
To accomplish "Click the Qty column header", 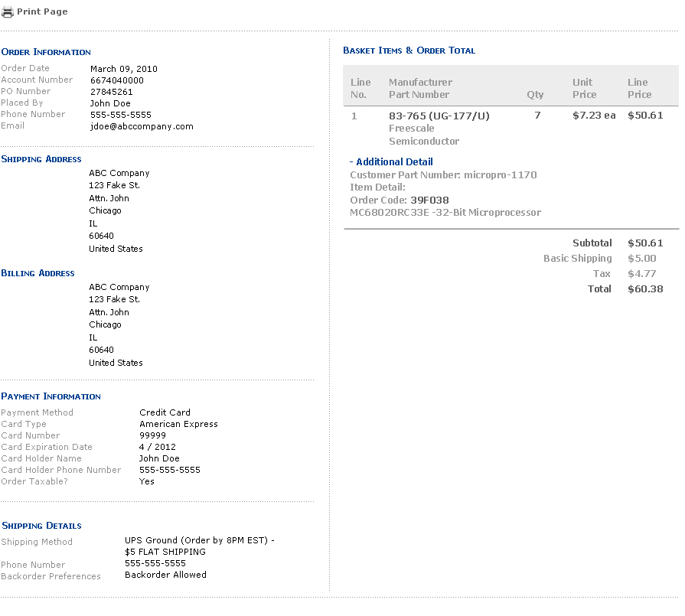I will point(535,95).
